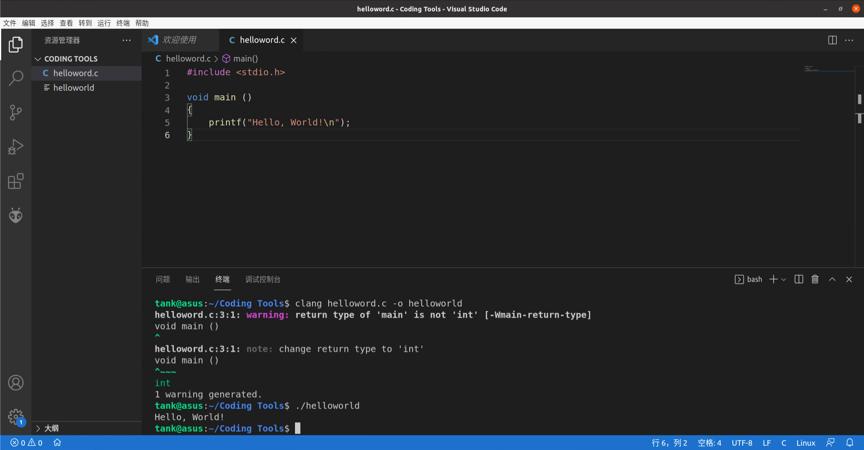Click the void main () line in editor
The height and width of the screenshot is (450, 864).
tap(219, 97)
